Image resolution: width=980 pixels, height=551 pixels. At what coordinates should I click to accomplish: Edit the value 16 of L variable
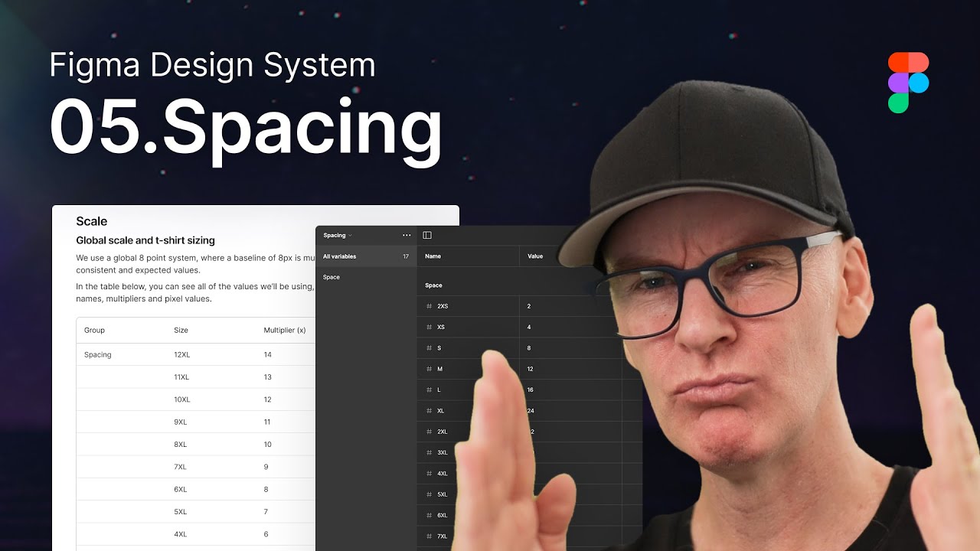[530, 390]
